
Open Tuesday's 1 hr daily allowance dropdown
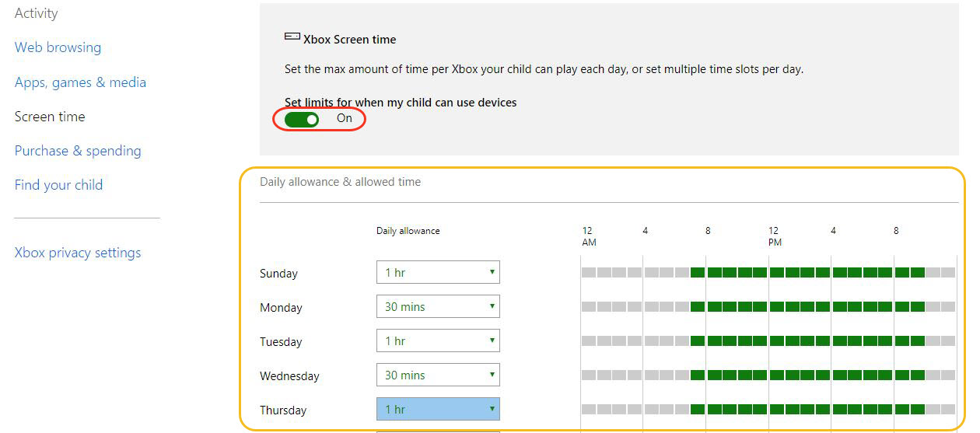[x=437, y=340]
